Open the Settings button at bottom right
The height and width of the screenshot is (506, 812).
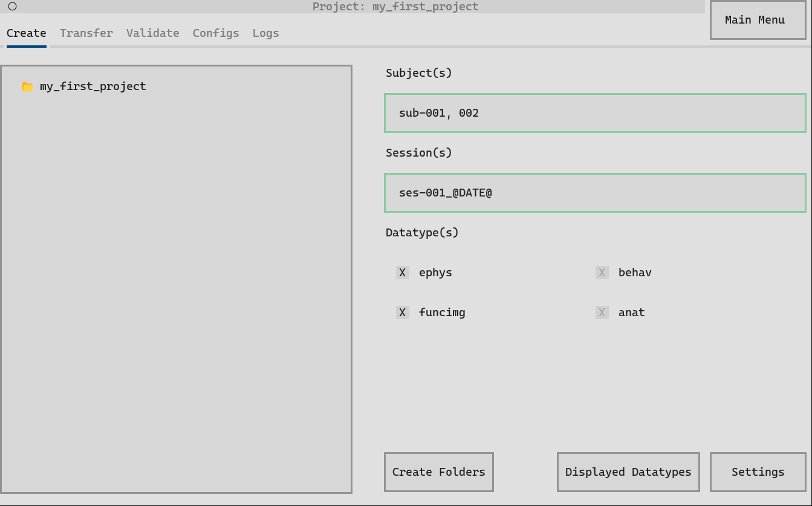click(758, 472)
